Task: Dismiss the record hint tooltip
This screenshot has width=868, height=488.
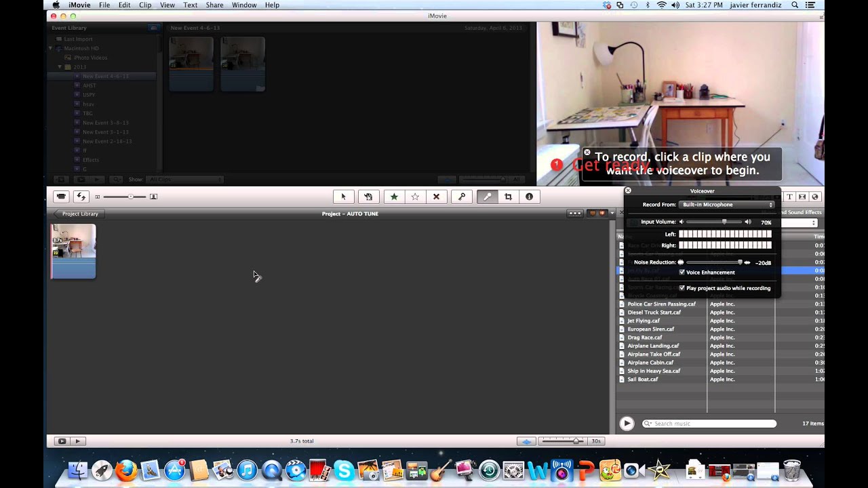Action: pos(587,152)
